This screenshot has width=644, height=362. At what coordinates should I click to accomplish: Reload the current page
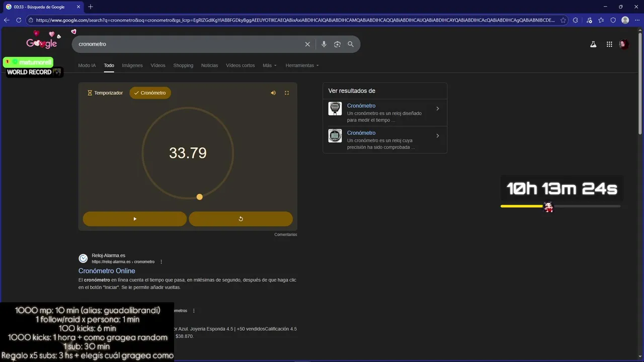pos(19,20)
